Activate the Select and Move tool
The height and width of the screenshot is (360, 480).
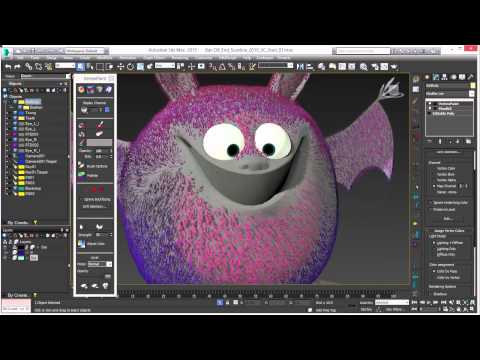click(120, 67)
